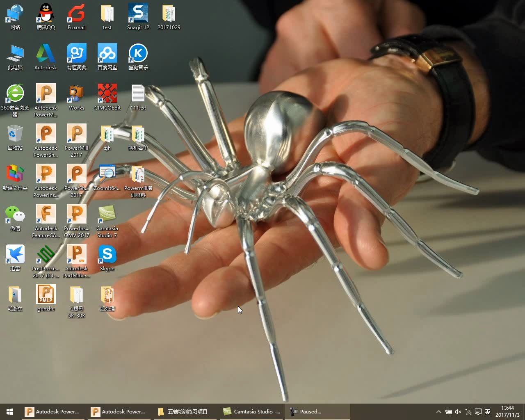
Task: Unmute the volume tray icon
Action: point(458,412)
